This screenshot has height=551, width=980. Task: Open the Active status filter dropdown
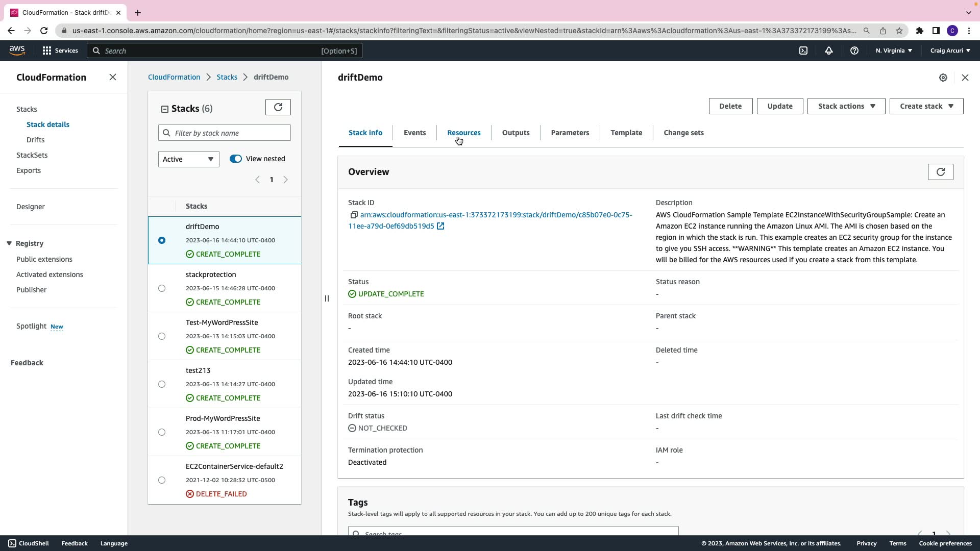pyautogui.click(x=188, y=159)
